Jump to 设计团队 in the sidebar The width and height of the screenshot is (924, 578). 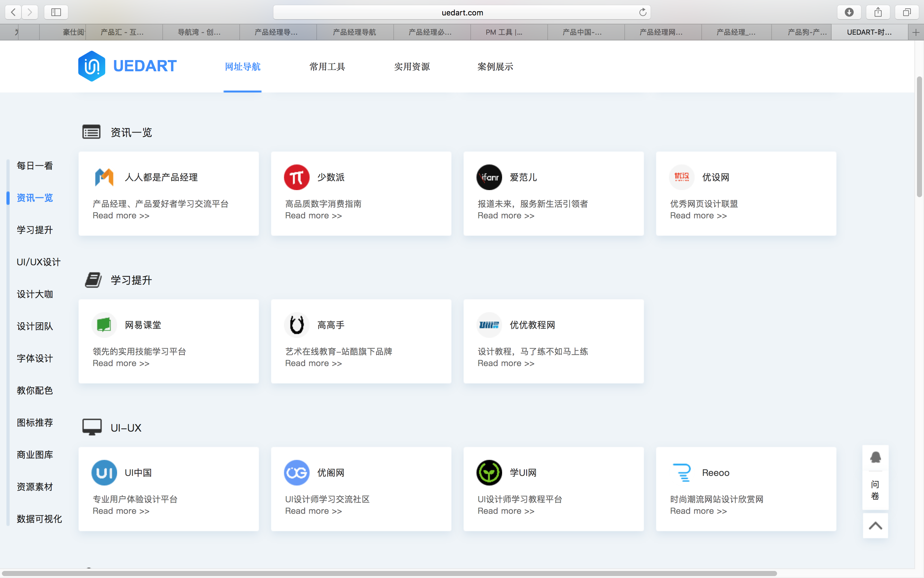click(x=35, y=326)
